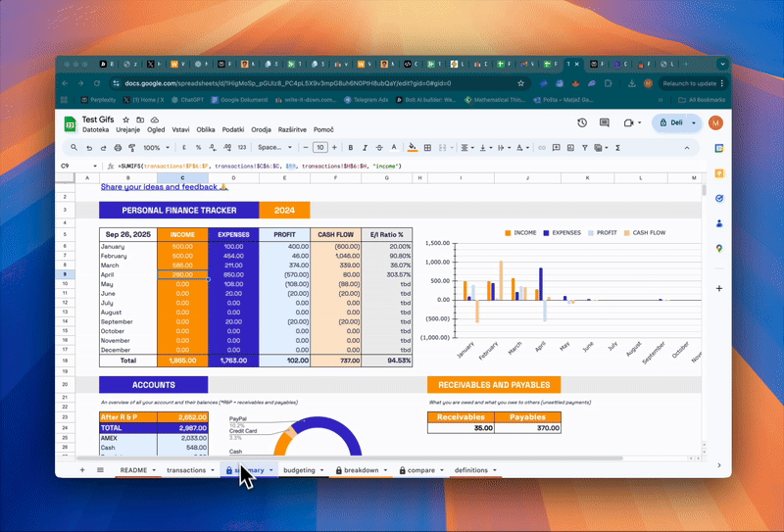This screenshot has width=784, height=532.
Task: Toggle italic formatting
Action: [365, 148]
